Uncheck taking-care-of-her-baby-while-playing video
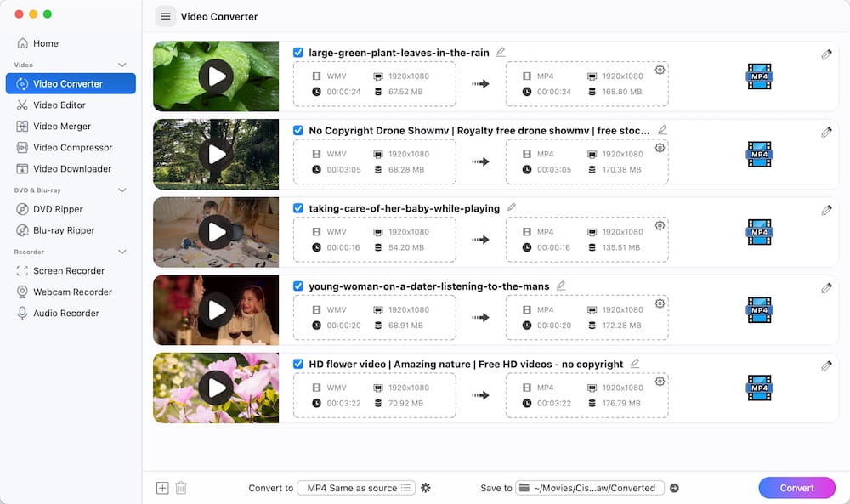This screenshot has height=504, width=850. [298, 208]
